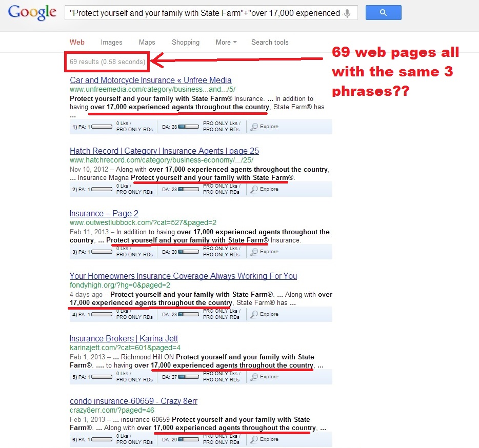Select the Web tab
The height and width of the screenshot is (448, 479).
tap(77, 42)
